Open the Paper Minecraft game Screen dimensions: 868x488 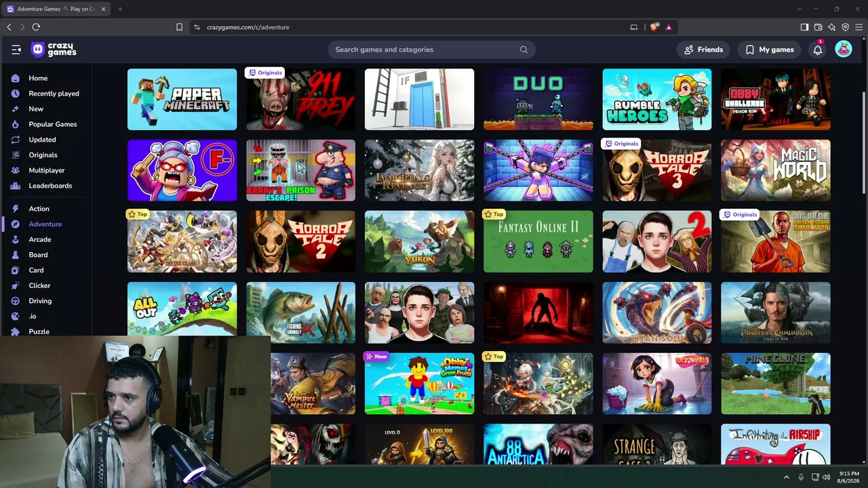pos(182,99)
